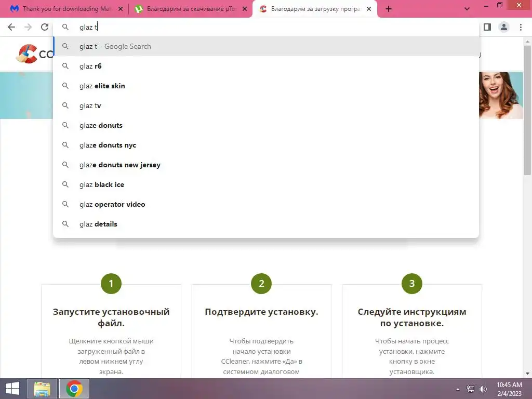The width and height of the screenshot is (532, 399).
Task: Click the Chrome taskbar icon
Action: pos(74,389)
